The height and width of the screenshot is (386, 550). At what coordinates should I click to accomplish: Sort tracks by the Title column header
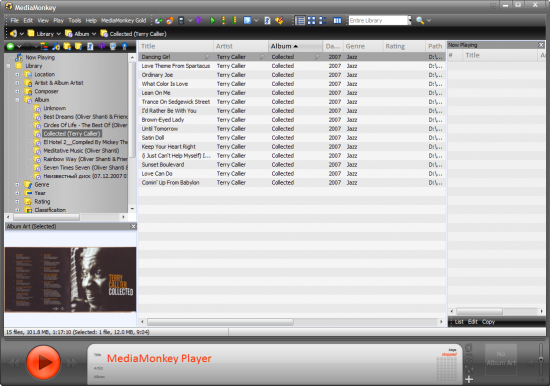coord(175,46)
